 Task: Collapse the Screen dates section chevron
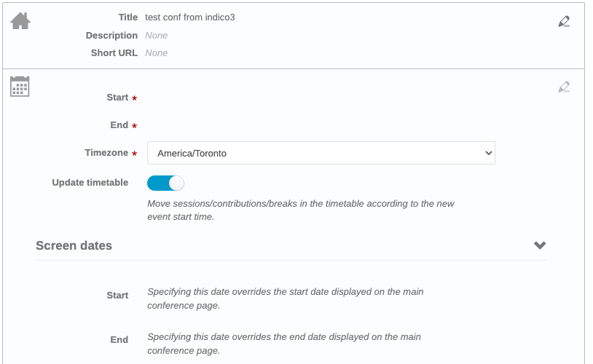(540, 245)
